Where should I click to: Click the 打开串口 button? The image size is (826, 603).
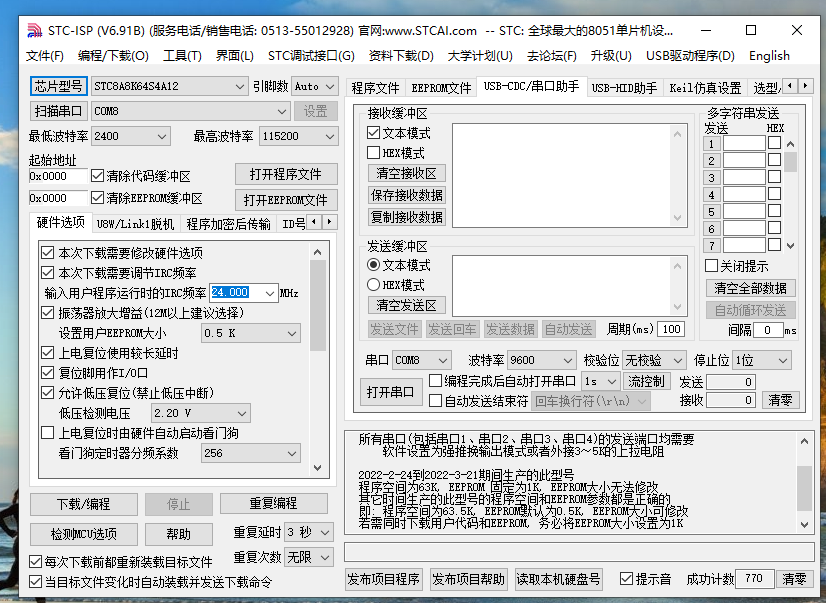point(390,392)
